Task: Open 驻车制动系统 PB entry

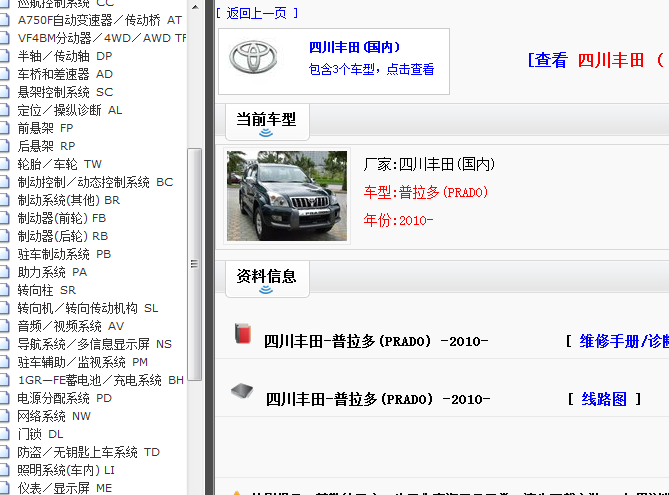Action: pyautogui.click(x=64, y=254)
